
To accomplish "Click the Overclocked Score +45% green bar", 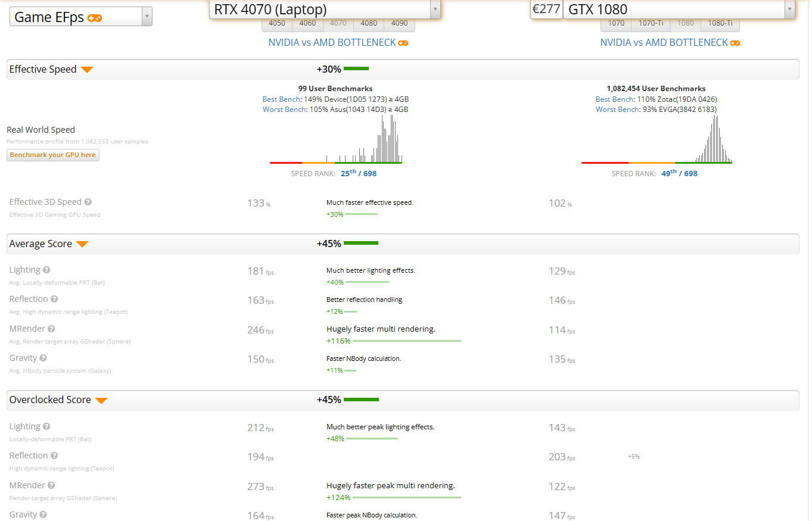I will click(361, 400).
